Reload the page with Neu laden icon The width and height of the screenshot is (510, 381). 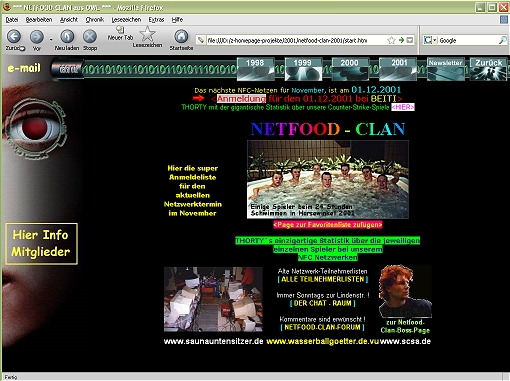67,36
